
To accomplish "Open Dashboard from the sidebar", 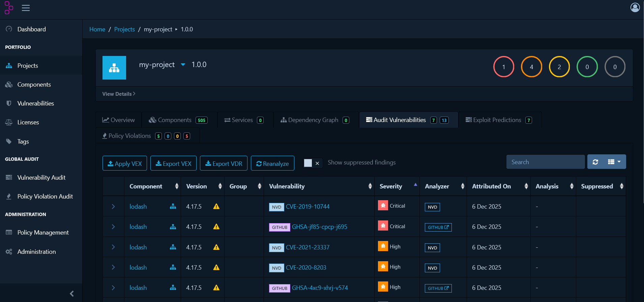I will [41, 29].
